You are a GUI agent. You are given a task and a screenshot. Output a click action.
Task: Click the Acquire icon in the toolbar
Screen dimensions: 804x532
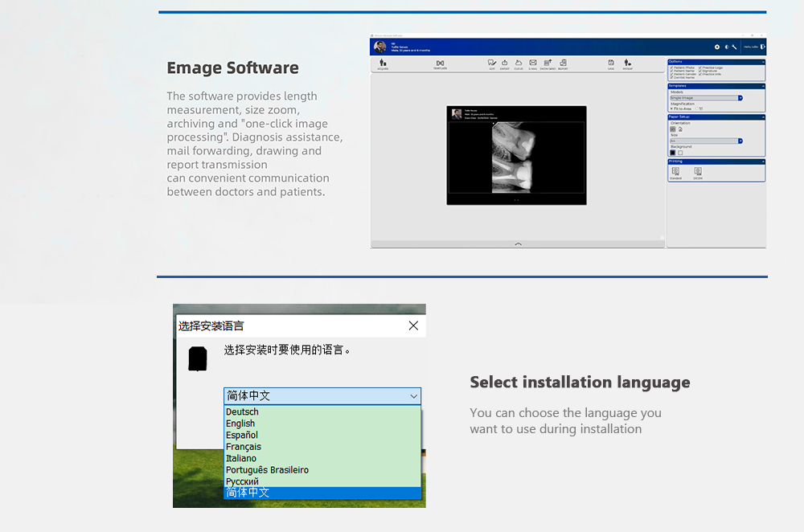[383, 63]
